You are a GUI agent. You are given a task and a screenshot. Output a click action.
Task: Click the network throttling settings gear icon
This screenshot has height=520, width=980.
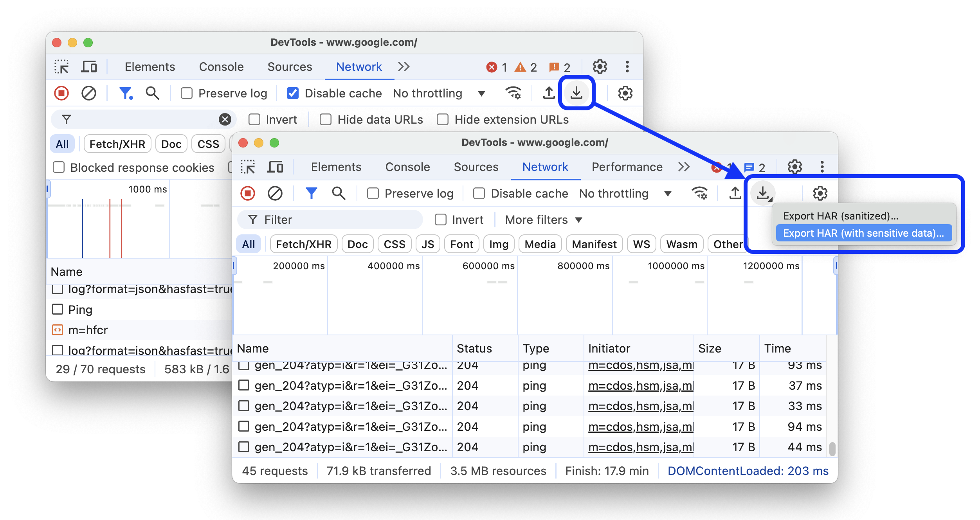click(820, 193)
